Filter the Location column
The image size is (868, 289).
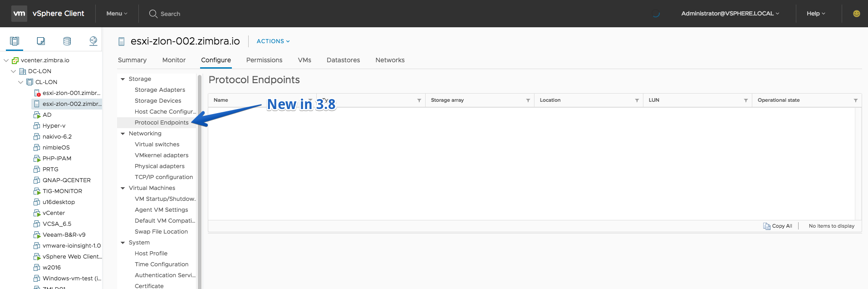[x=637, y=100]
